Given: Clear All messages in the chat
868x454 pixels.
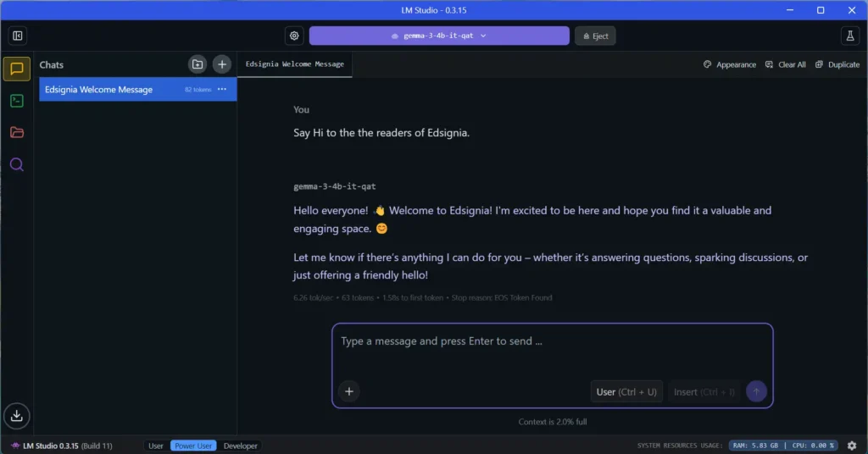Looking at the screenshot, I should (786, 64).
